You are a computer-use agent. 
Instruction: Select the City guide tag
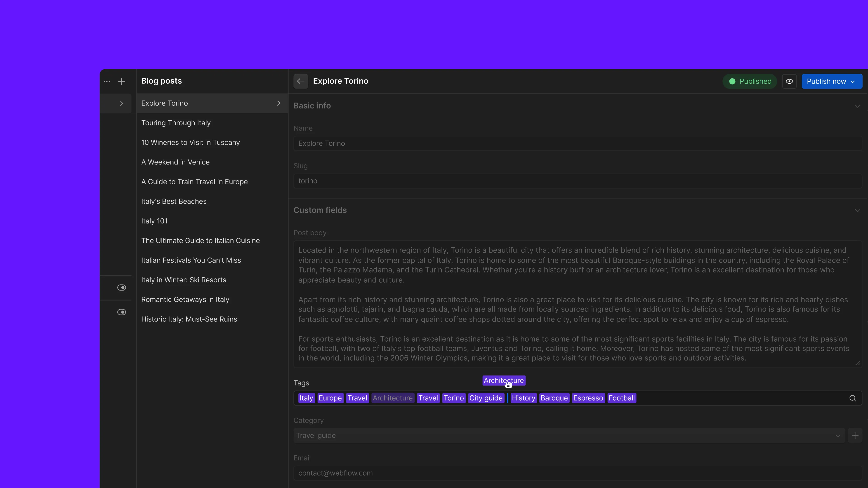click(486, 398)
